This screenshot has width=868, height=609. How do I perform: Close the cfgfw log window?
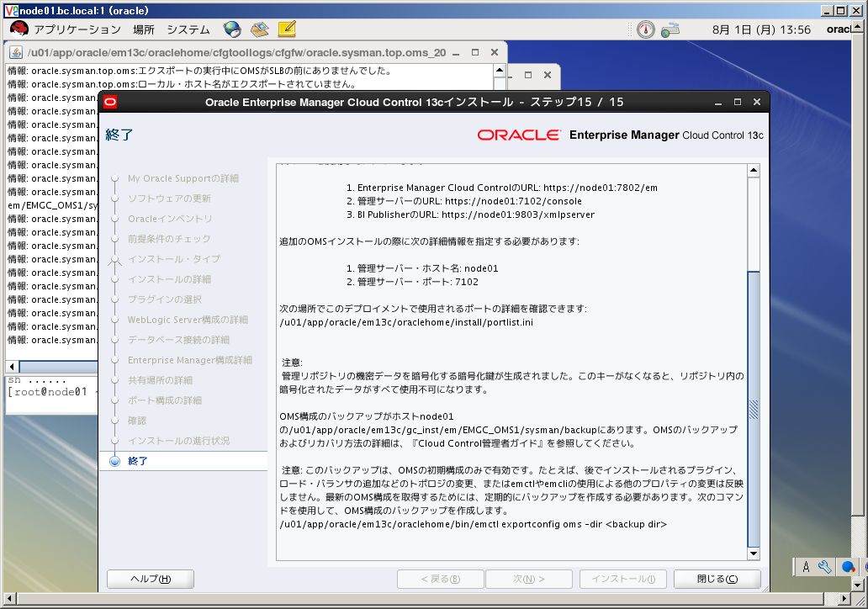click(x=495, y=52)
